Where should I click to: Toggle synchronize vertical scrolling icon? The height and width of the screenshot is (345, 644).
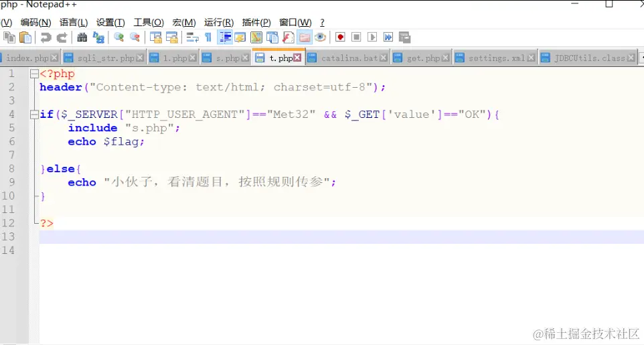(x=156, y=38)
